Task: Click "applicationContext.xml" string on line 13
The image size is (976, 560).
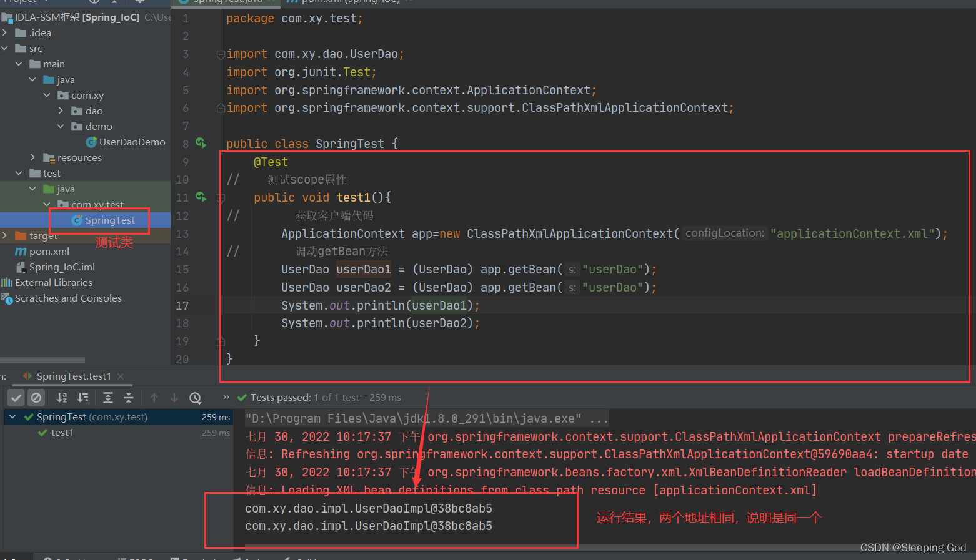Action: tap(852, 233)
